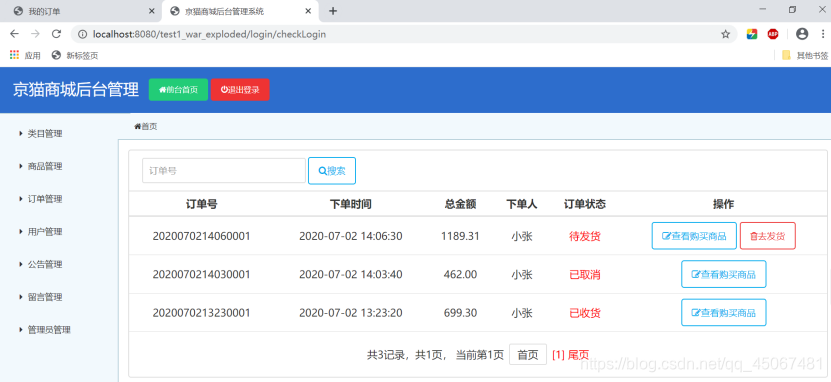Image resolution: width=831 pixels, height=382 pixels.
Task: Click the 京猫商城后台管理 title
Action: (76, 90)
